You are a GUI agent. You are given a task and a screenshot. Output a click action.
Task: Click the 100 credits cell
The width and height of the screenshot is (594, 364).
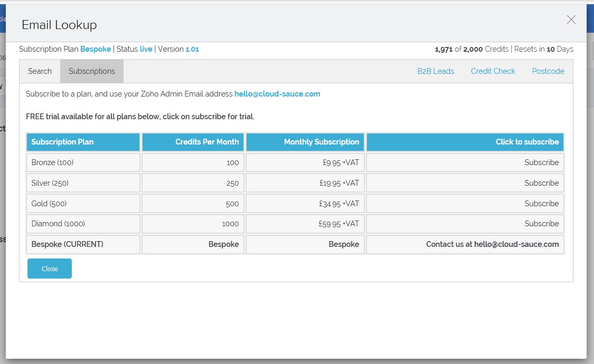193,162
